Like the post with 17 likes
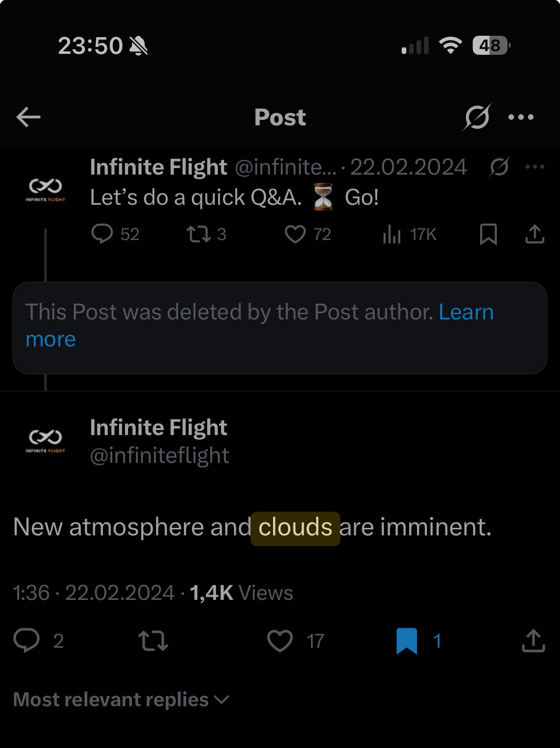Image resolution: width=560 pixels, height=748 pixels. coord(280,641)
